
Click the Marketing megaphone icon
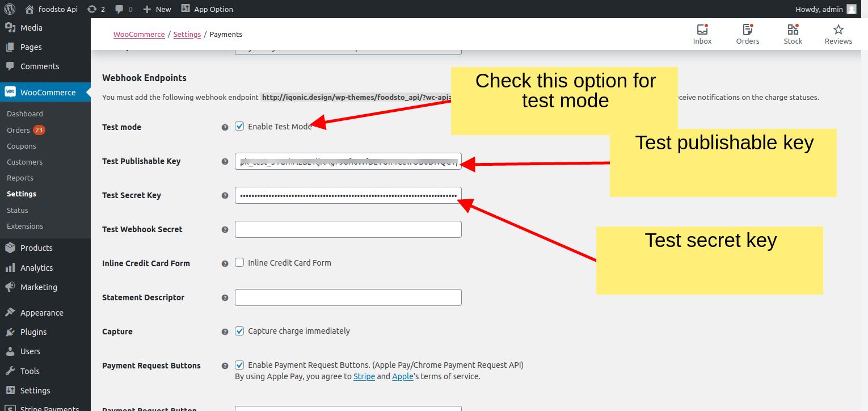click(10, 287)
